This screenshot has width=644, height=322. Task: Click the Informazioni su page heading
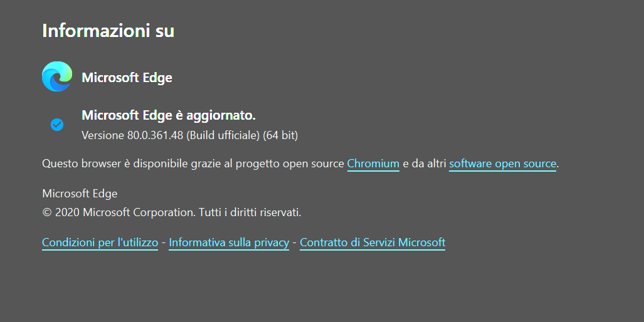108,31
